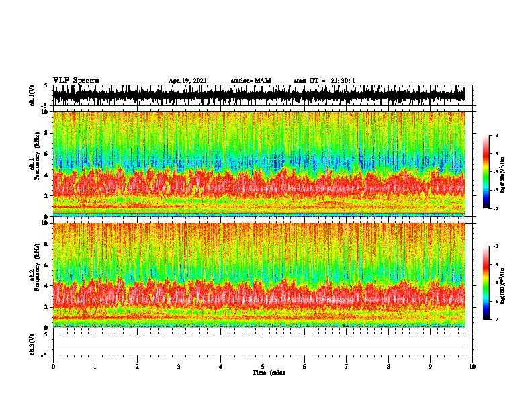
Task: Click time axis tick label '3'
Action: tap(179, 367)
